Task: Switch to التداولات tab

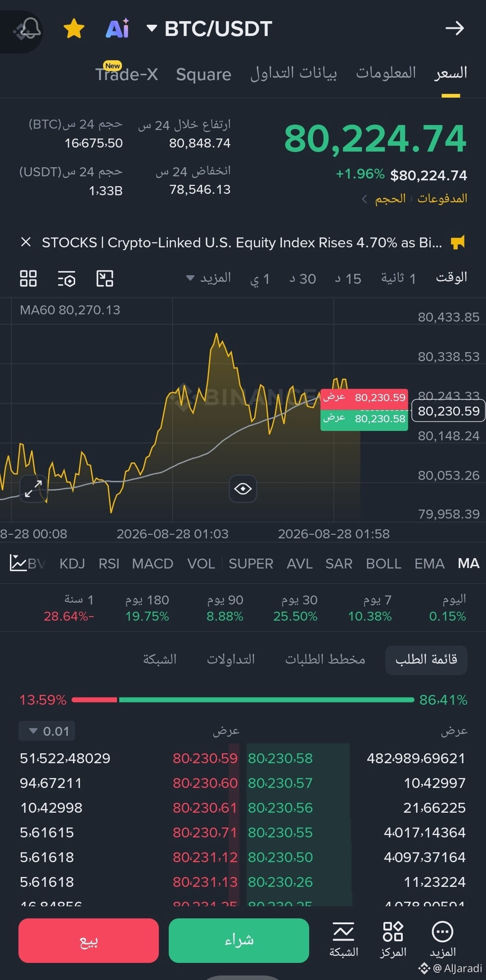Action: point(231,660)
